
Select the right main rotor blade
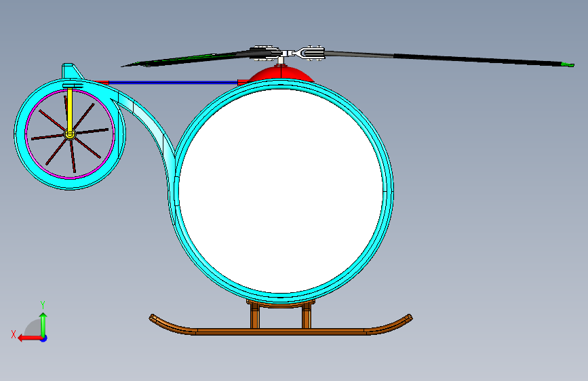448,58
